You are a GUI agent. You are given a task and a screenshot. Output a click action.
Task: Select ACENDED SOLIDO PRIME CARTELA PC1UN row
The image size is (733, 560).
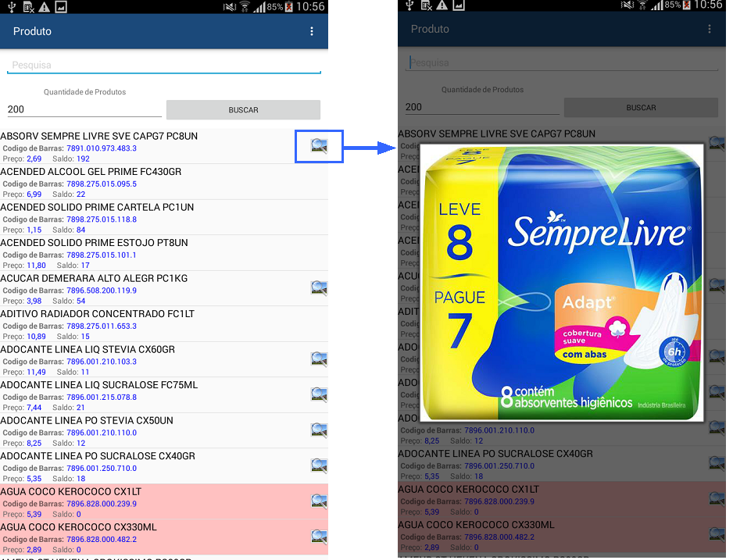point(163,218)
